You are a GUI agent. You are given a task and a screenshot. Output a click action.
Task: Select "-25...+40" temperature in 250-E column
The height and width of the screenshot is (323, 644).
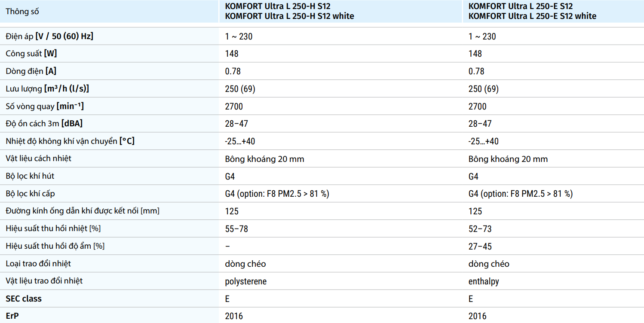pos(484,141)
